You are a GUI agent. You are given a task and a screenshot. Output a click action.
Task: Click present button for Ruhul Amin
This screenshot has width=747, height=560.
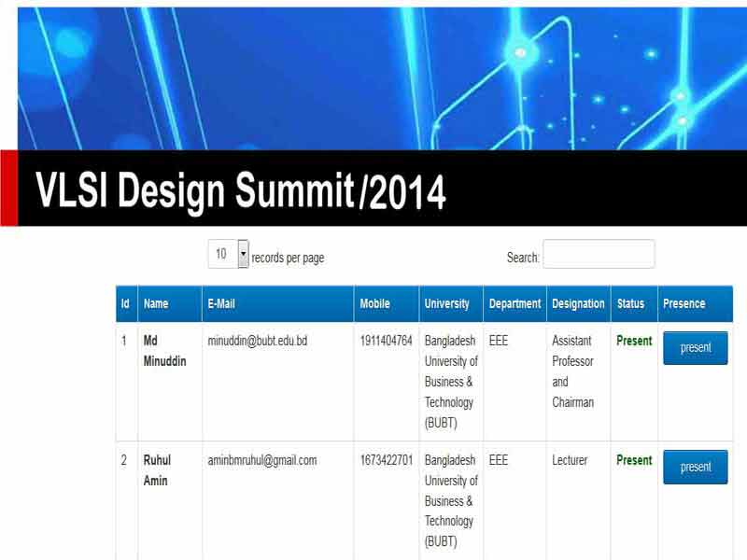coord(695,468)
